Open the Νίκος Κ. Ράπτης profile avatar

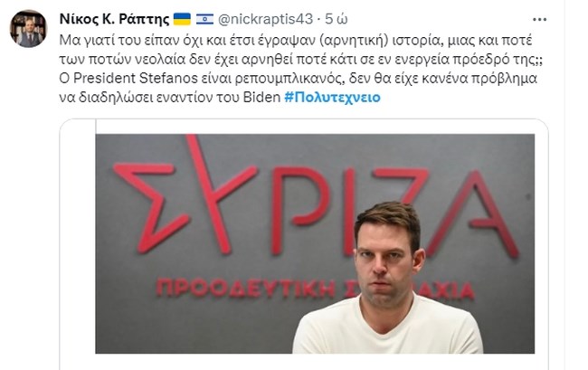29,29
